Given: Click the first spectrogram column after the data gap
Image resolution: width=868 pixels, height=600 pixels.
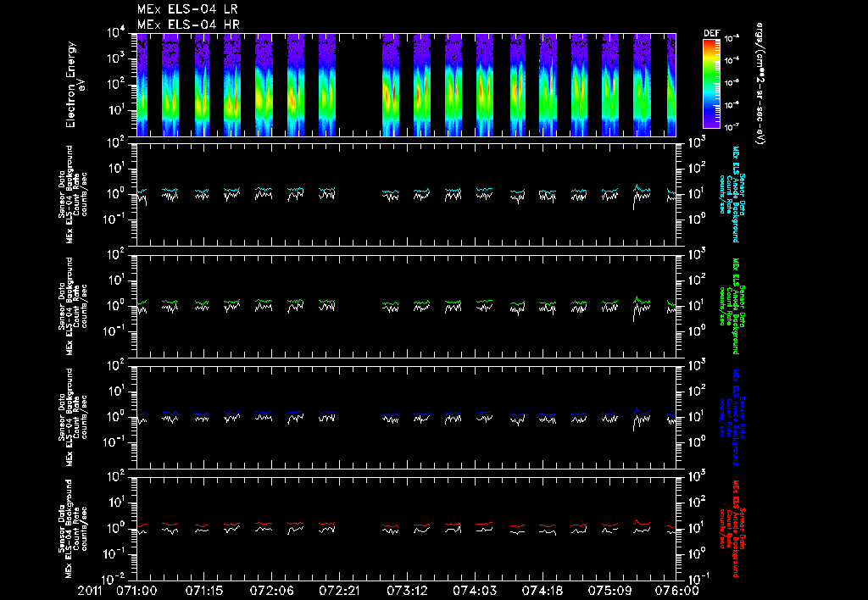Looking at the screenshot, I should [x=390, y=85].
